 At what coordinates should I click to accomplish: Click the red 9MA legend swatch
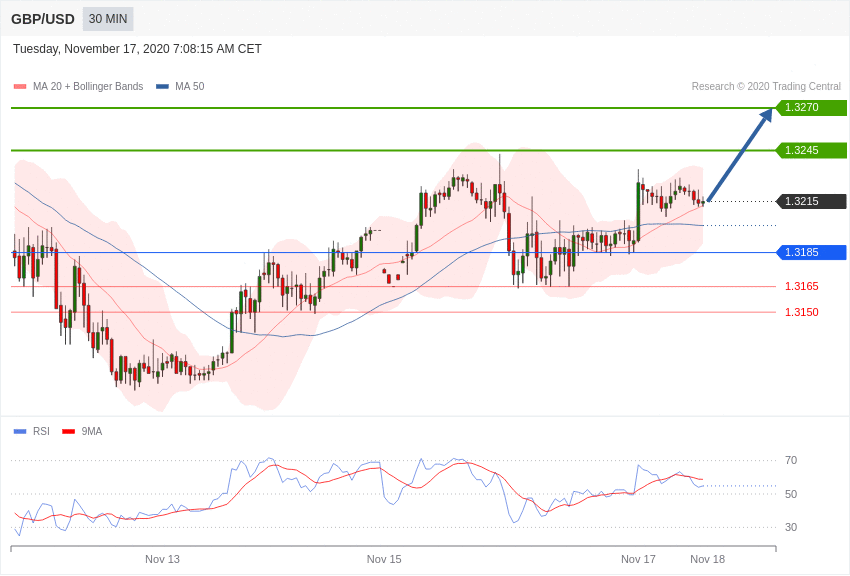pos(68,431)
